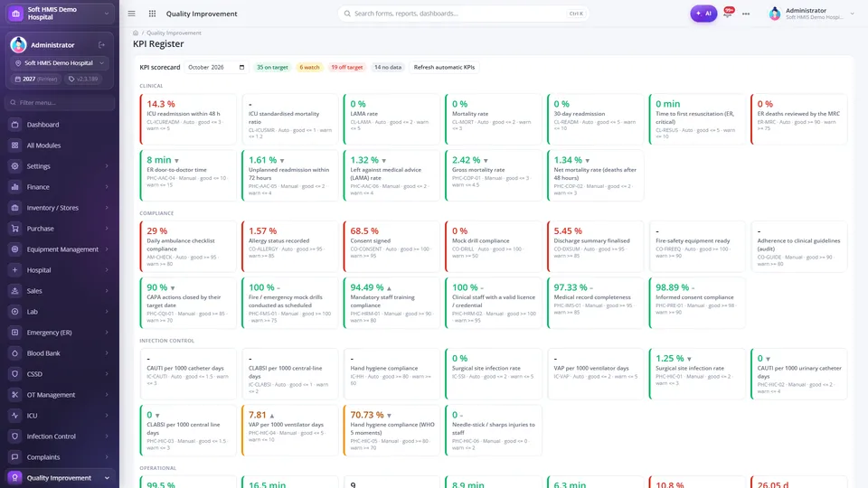Click the Hospital plus icon in sidebar
The height and width of the screenshot is (488, 868).
pos(15,270)
